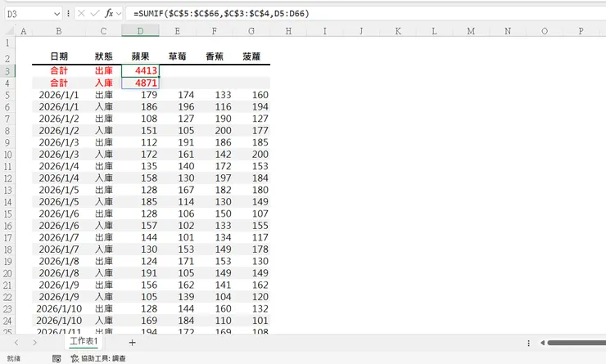Expand the formula bar chevron beside fx
The height and width of the screenshot is (364, 606).
point(119,14)
